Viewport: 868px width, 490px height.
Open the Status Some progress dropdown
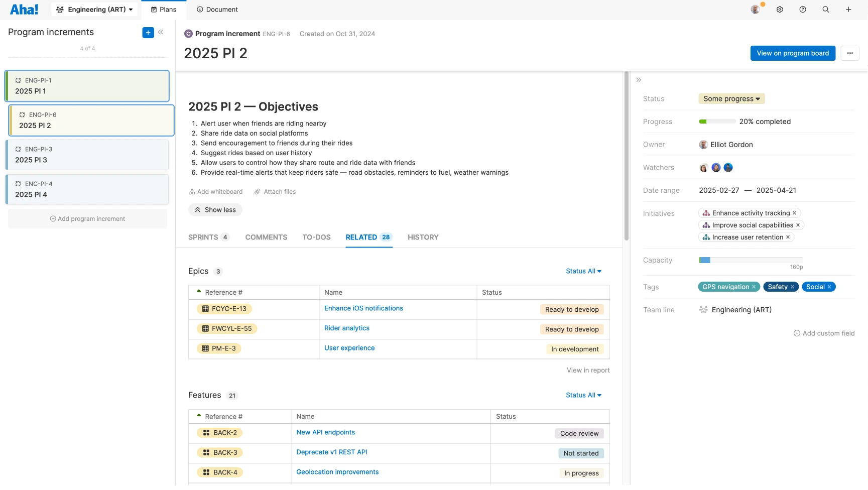click(731, 98)
